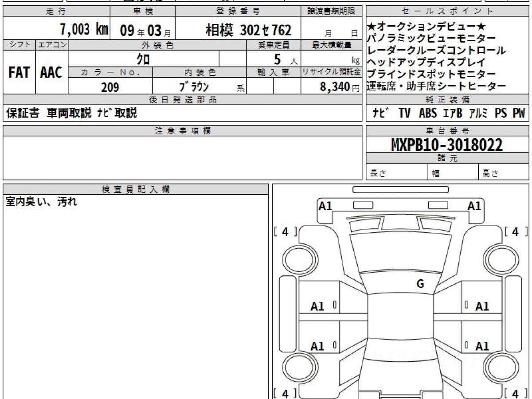Viewport: 532px width, 399px height.
Task: Click the セールスポイント header
Action: 447,12
